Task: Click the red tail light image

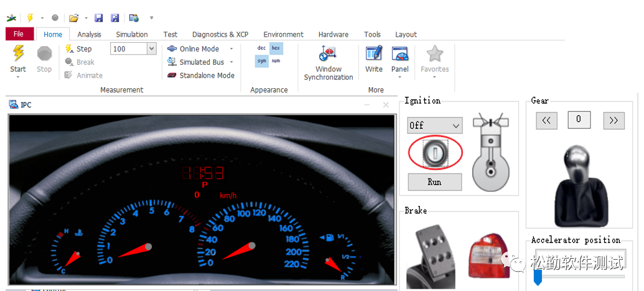Action: [490, 256]
